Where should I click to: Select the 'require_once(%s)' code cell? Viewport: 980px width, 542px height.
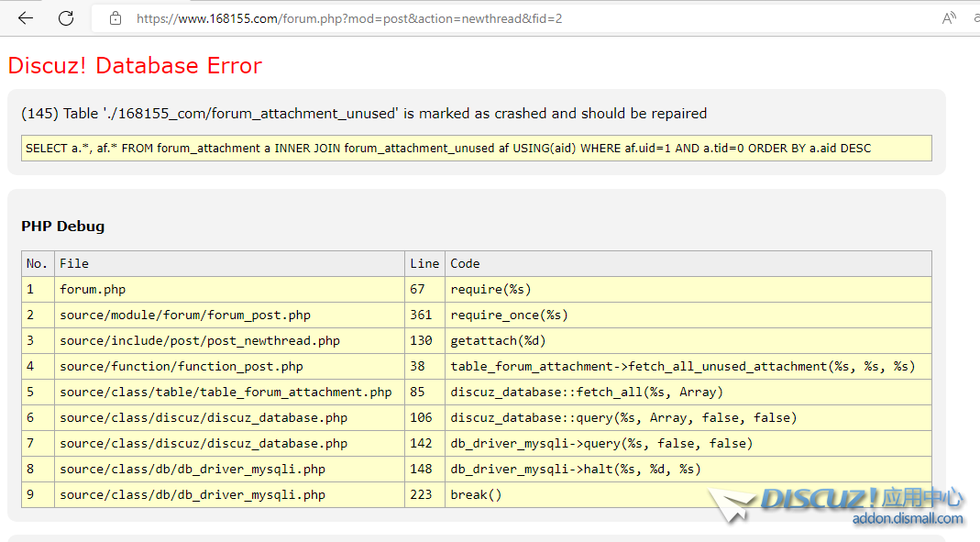coord(688,315)
